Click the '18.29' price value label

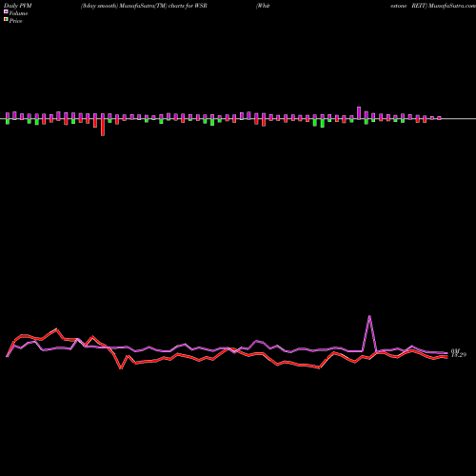coord(459,355)
